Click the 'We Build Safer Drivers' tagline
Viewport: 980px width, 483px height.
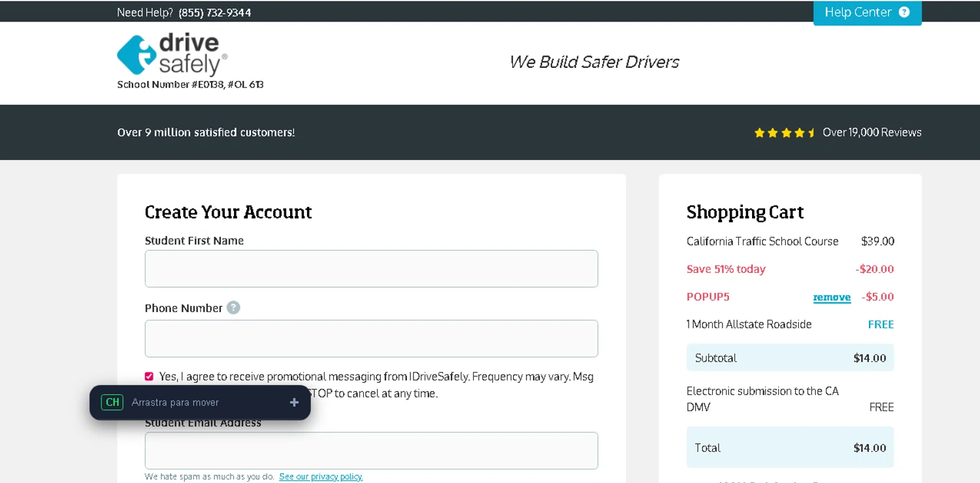click(594, 62)
